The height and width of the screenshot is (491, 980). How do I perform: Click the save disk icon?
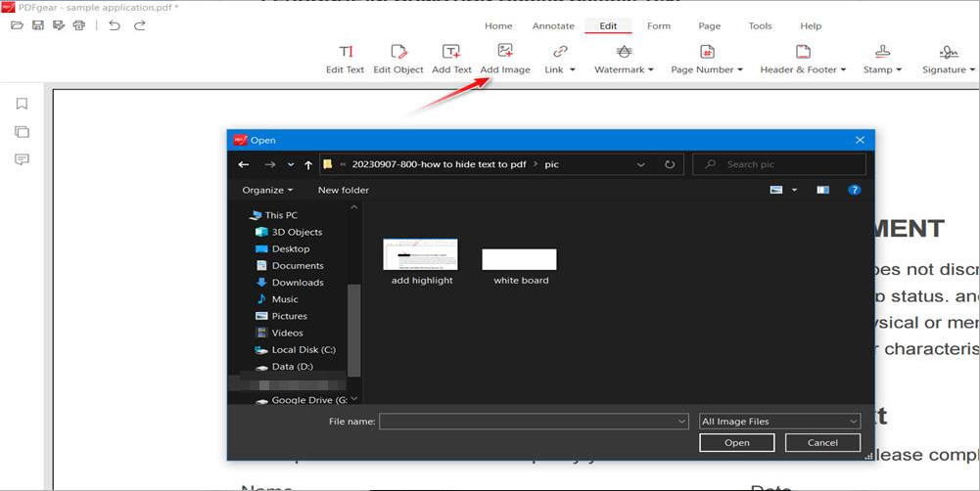38,25
